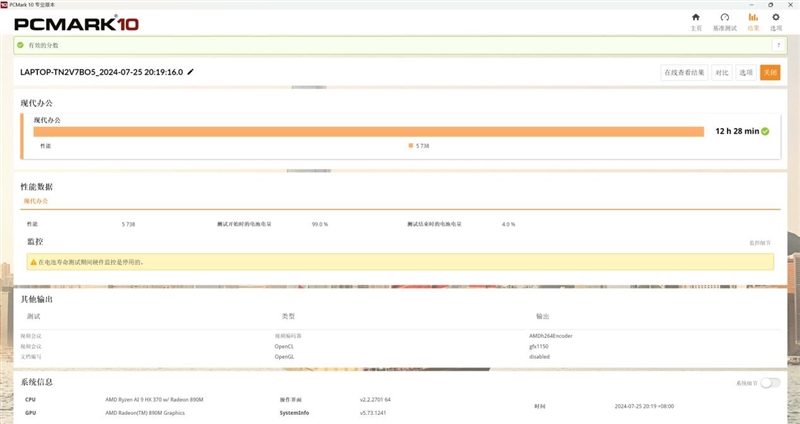
Task: Click the 2024-07-25 20:19 +08:00 time value
Action: tap(644, 406)
